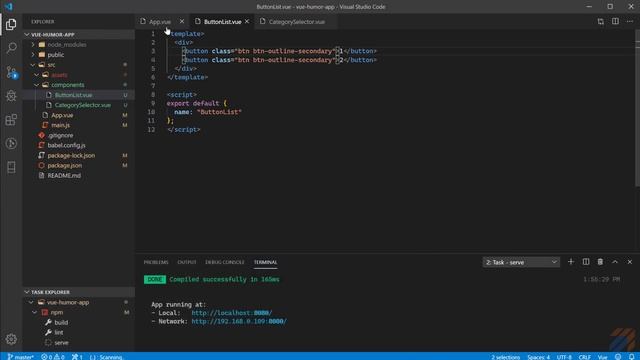Open the terminal selector '2: Task - serve' dropdown
The height and width of the screenshot is (360, 640).
(x=521, y=262)
